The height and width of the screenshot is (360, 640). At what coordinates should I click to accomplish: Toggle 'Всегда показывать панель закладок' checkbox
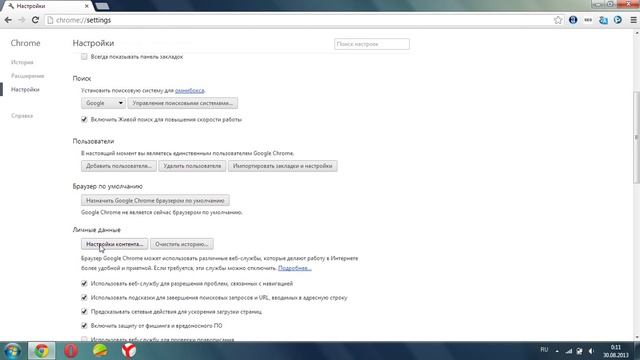[84, 57]
